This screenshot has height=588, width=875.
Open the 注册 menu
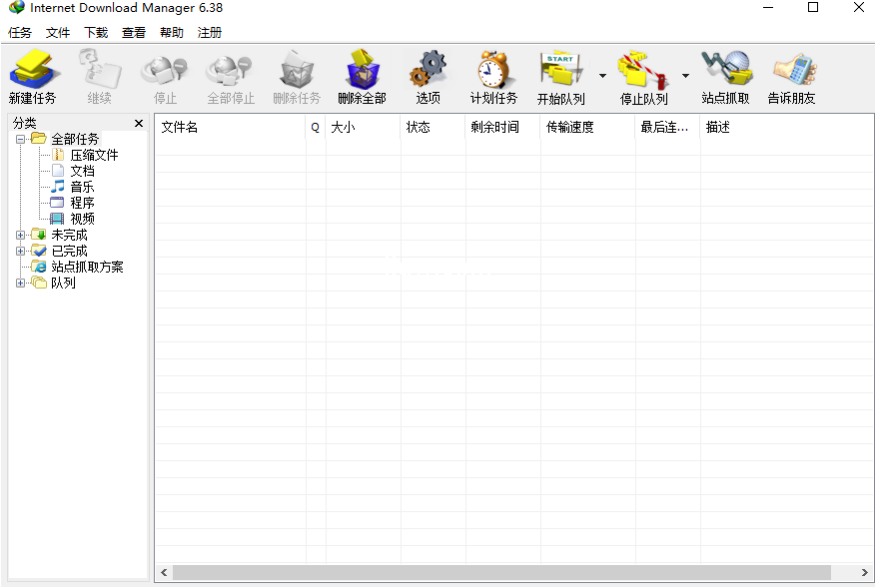pyautogui.click(x=210, y=32)
